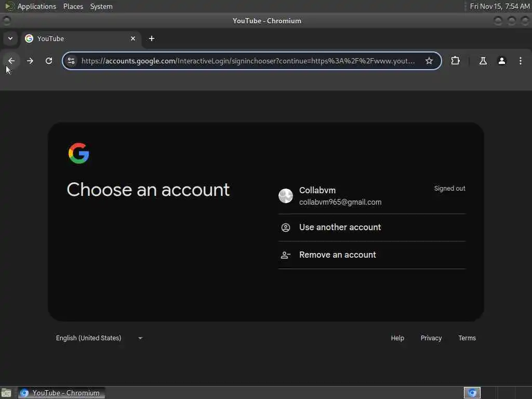Bookmark this page with the star icon
Image resolution: width=532 pixels, height=399 pixels.
tap(429, 61)
